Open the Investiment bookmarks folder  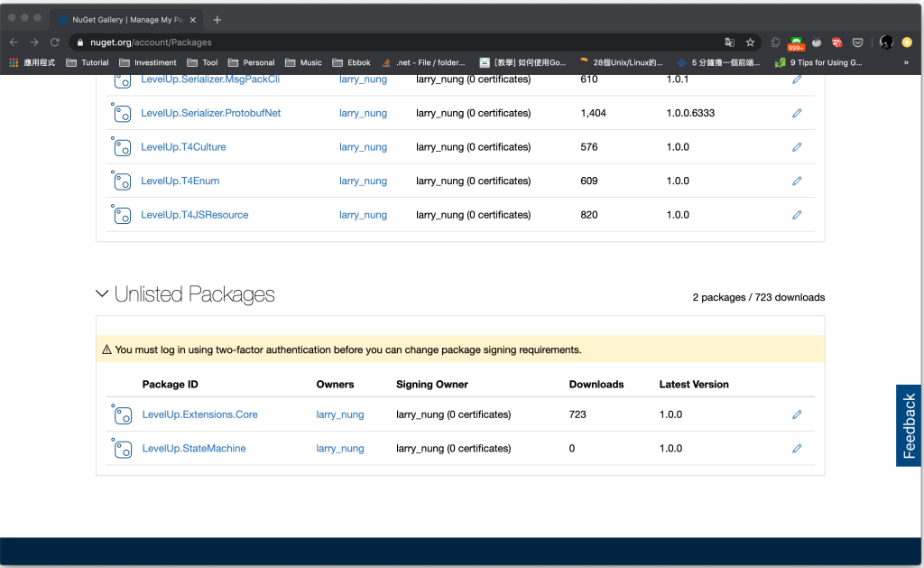[x=148, y=62]
